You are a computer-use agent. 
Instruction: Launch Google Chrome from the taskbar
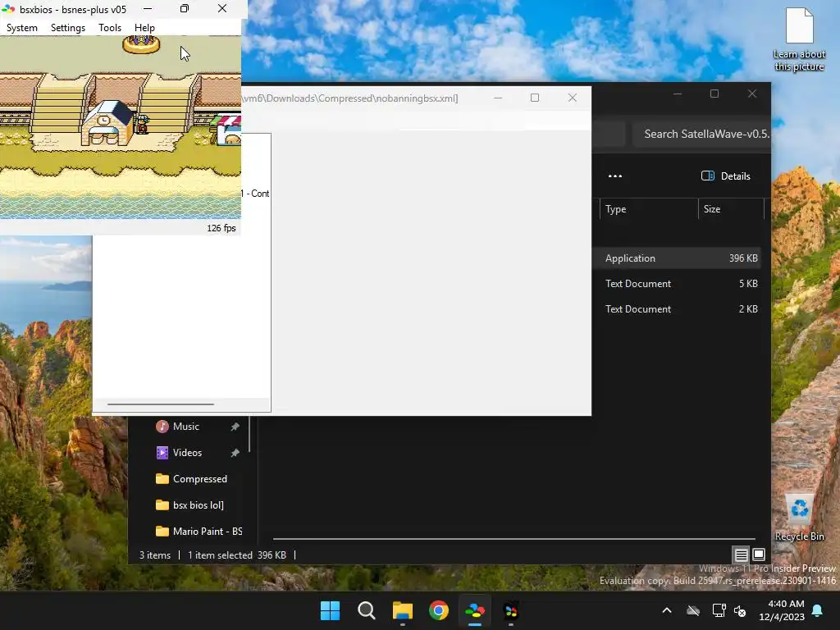coord(439,610)
